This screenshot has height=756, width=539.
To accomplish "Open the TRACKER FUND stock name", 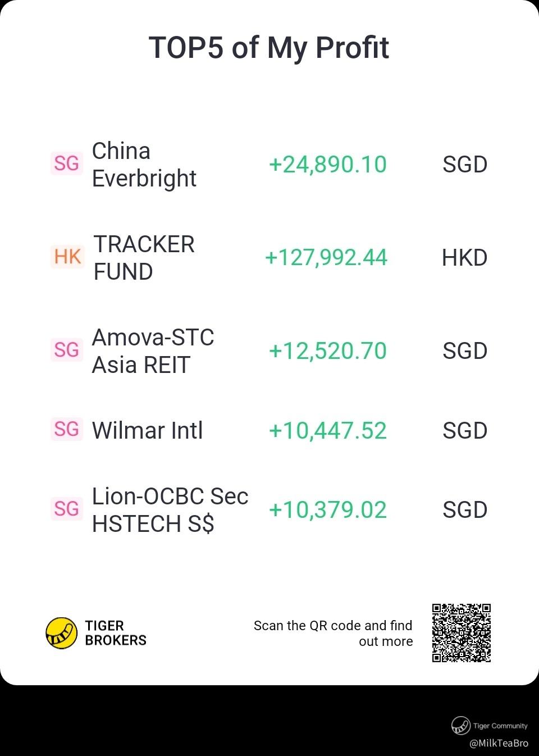I will coord(144,258).
